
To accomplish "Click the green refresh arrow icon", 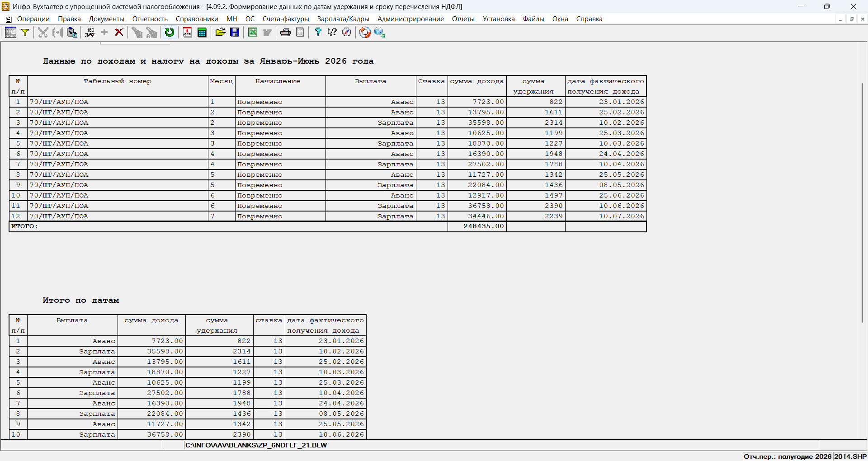I will [x=170, y=33].
